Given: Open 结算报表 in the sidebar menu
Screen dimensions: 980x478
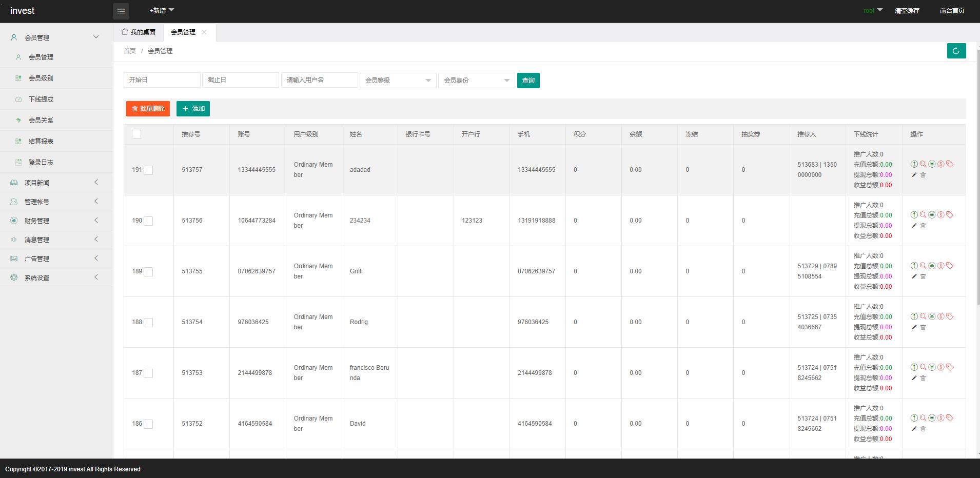Looking at the screenshot, I should (x=41, y=141).
